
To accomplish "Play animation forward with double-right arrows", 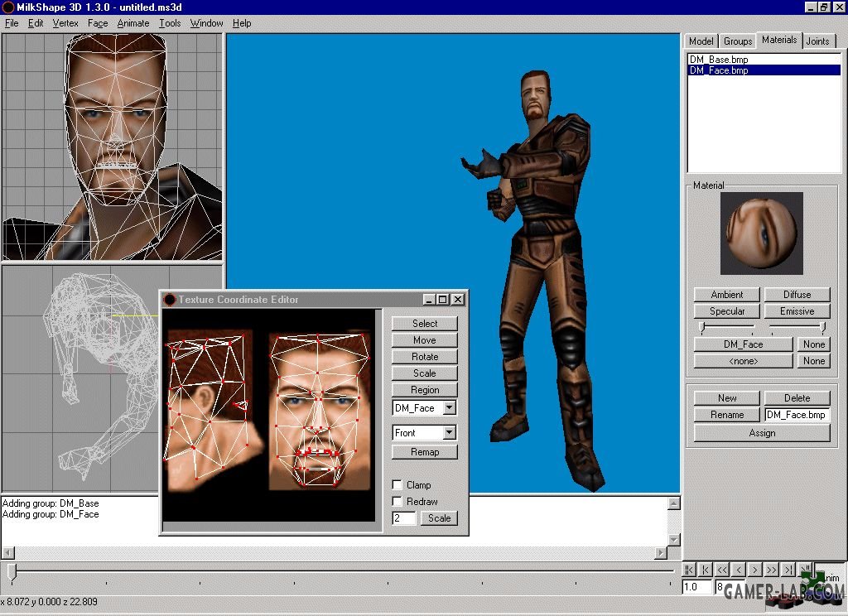I will point(772,570).
